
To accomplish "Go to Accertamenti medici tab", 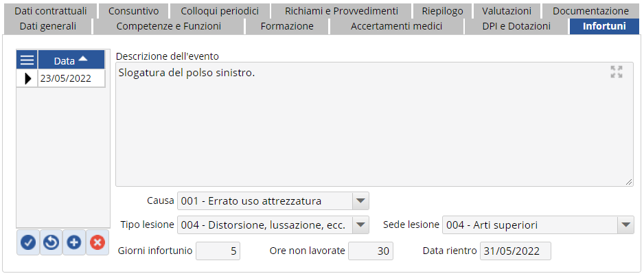I will click(x=396, y=26).
